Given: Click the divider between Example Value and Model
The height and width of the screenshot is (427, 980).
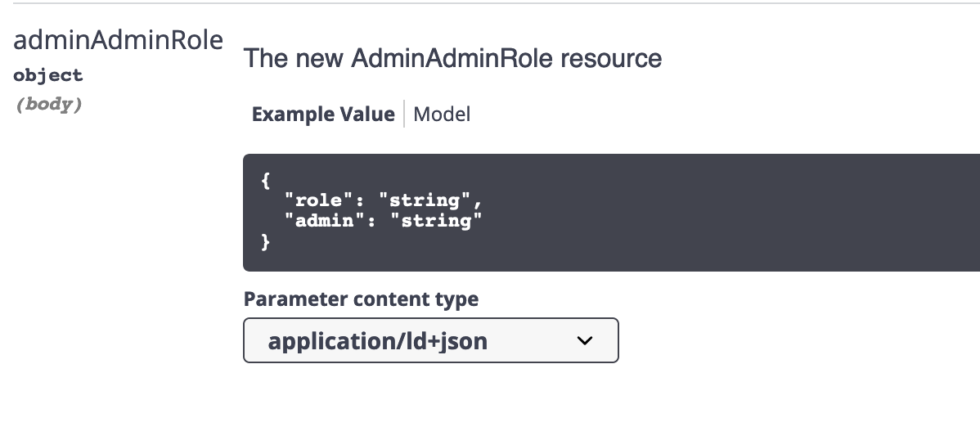Looking at the screenshot, I should point(404,115).
